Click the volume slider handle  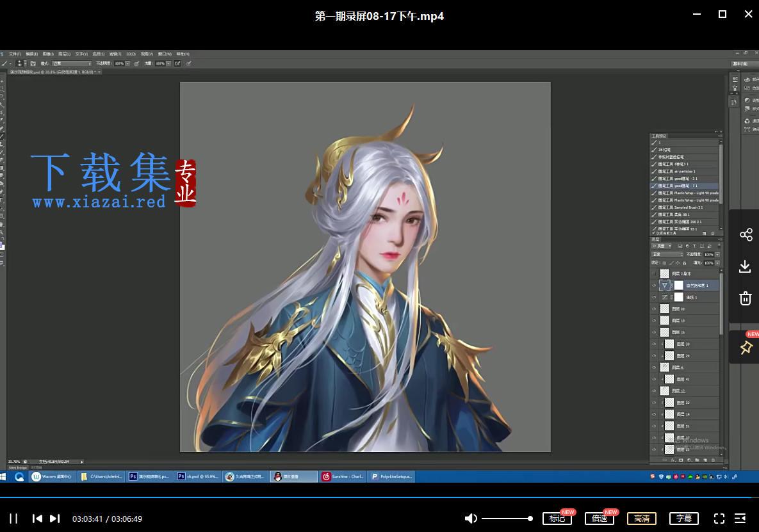530,519
